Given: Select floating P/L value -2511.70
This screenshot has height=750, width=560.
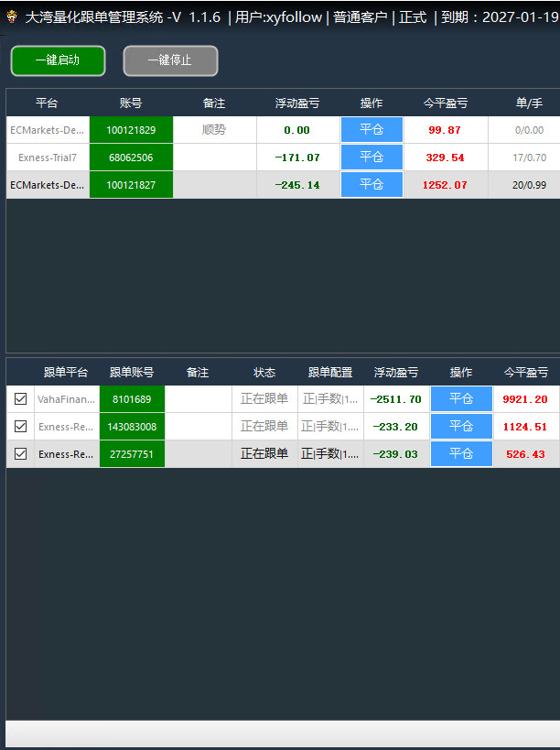Looking at the screenshot, I should pos(396,399).
